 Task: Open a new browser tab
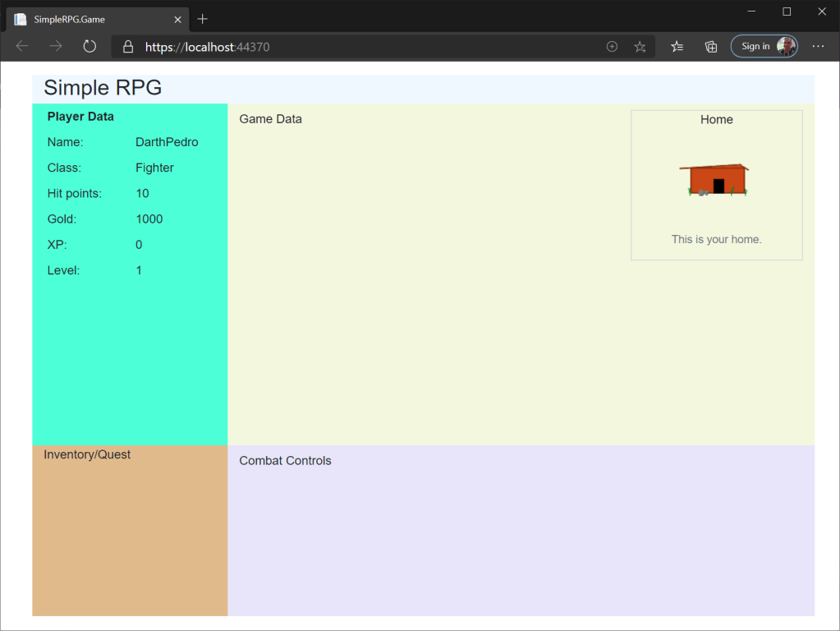[203, 19]
